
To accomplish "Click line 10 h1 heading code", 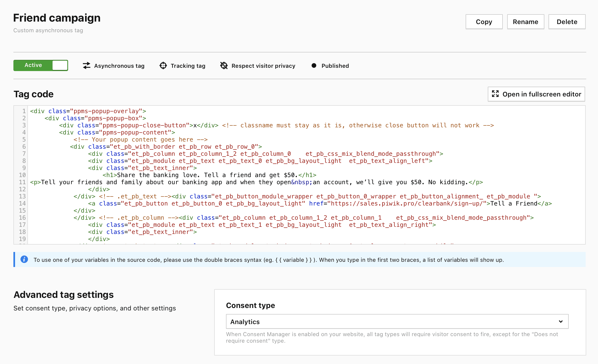I will (x=209, y=175).
